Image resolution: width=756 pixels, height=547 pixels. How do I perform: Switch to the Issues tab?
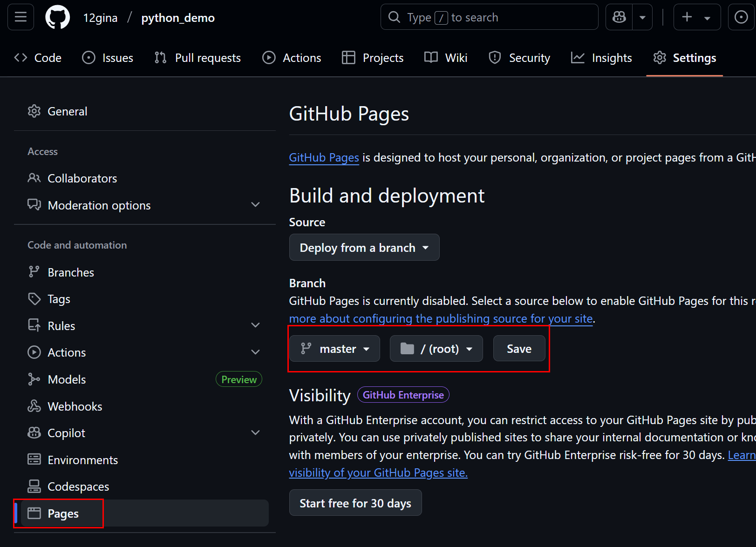(x=108, y=58)
